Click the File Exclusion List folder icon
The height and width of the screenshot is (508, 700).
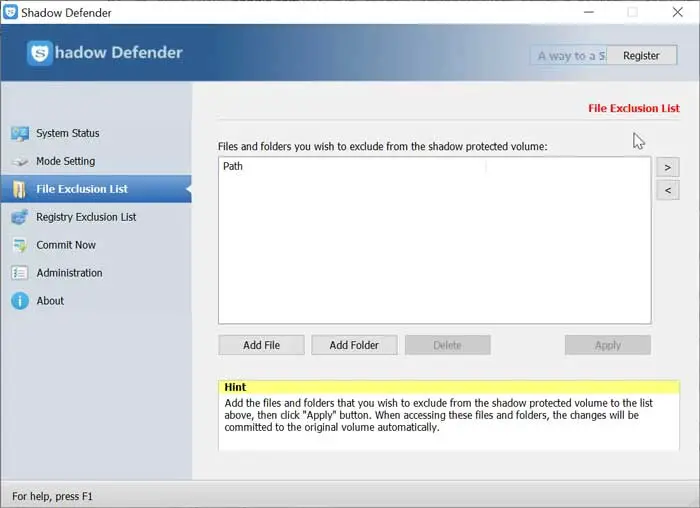click(19, 189)
